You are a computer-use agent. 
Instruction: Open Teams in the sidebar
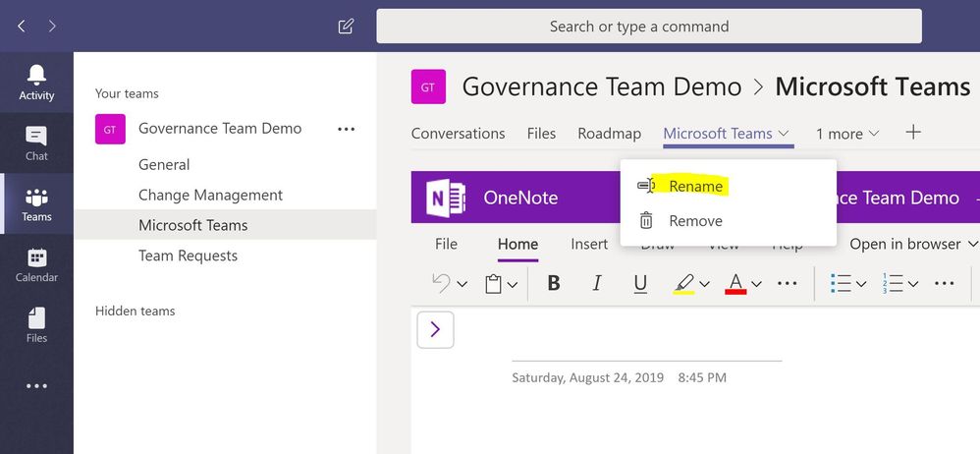(36, 203)
